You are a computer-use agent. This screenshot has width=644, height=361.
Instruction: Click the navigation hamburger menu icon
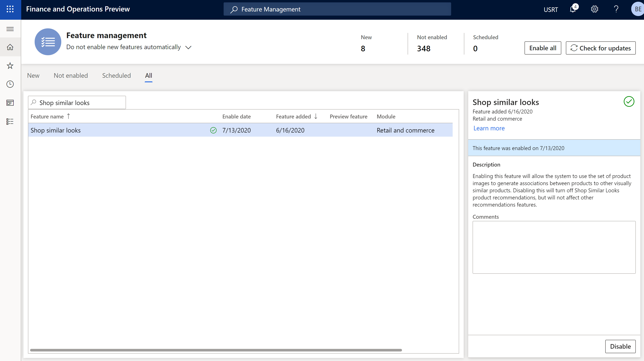click(x=11, y=28)
